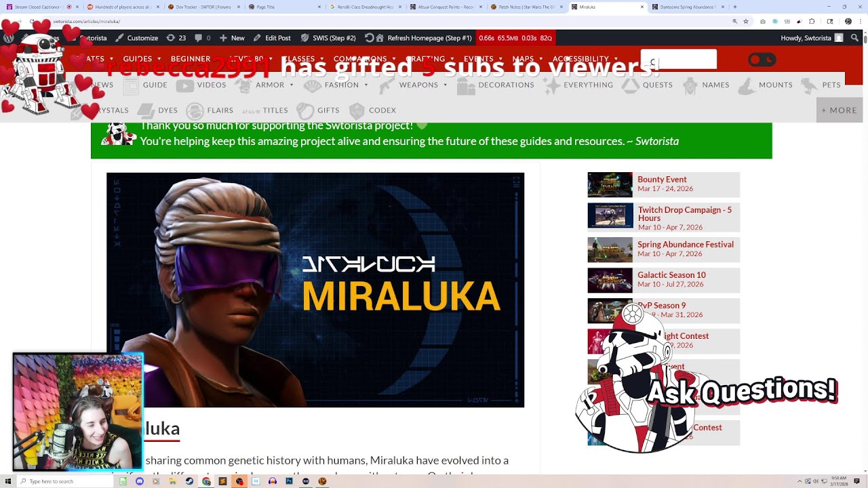Click the site search input field
868x488 pixels.
point(679,60)
